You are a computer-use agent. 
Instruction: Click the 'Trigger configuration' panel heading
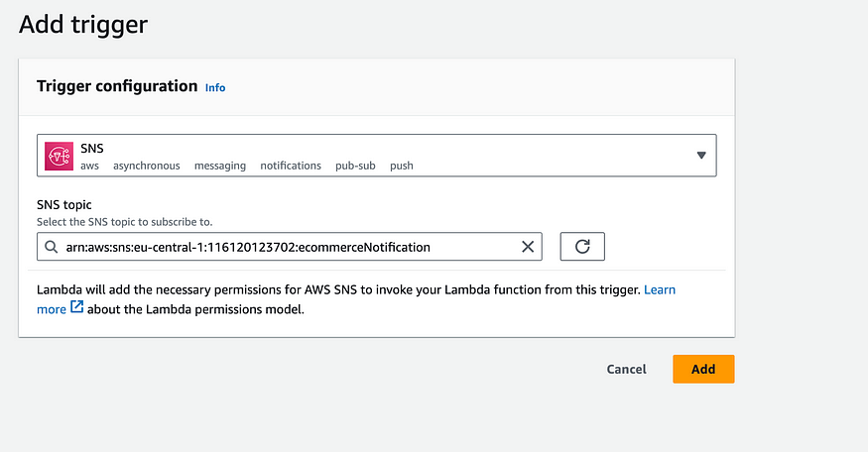(x=117, y=86)
